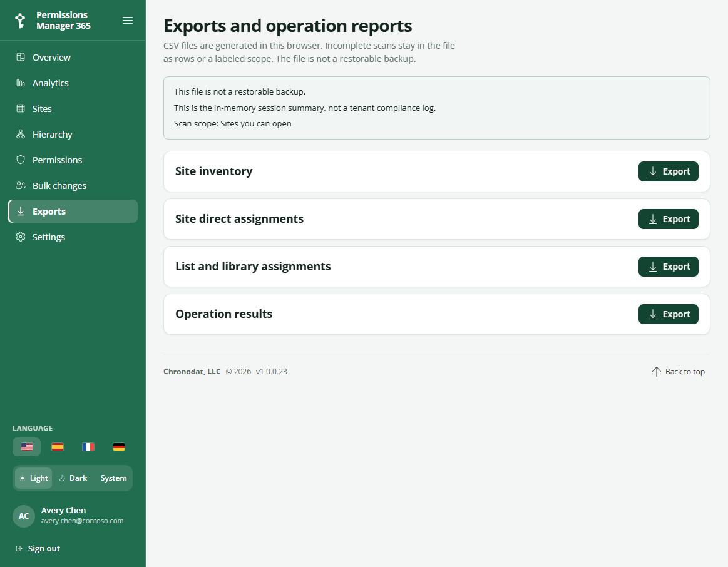728x567 pixels.
Task: Click the Back to top arrow icon
Action: pos(656,371)
